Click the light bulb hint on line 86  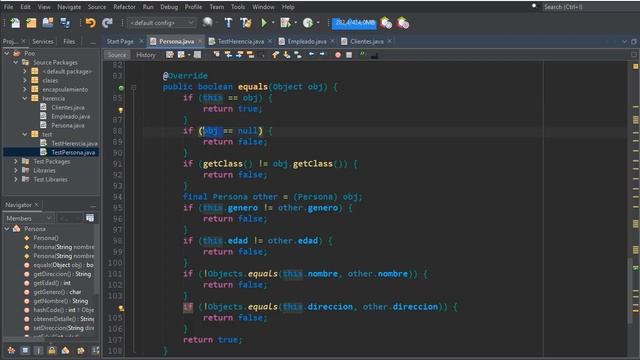(x=121, y=110)
